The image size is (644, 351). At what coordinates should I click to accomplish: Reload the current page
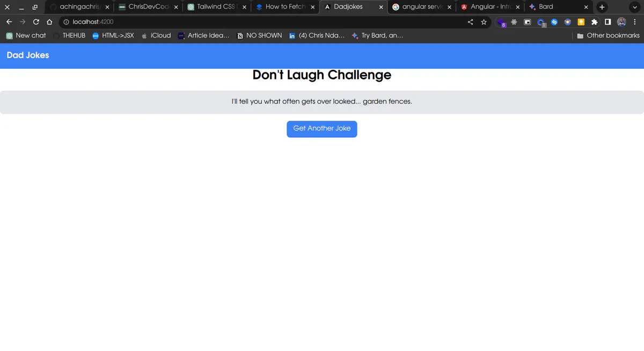(36, 22)
